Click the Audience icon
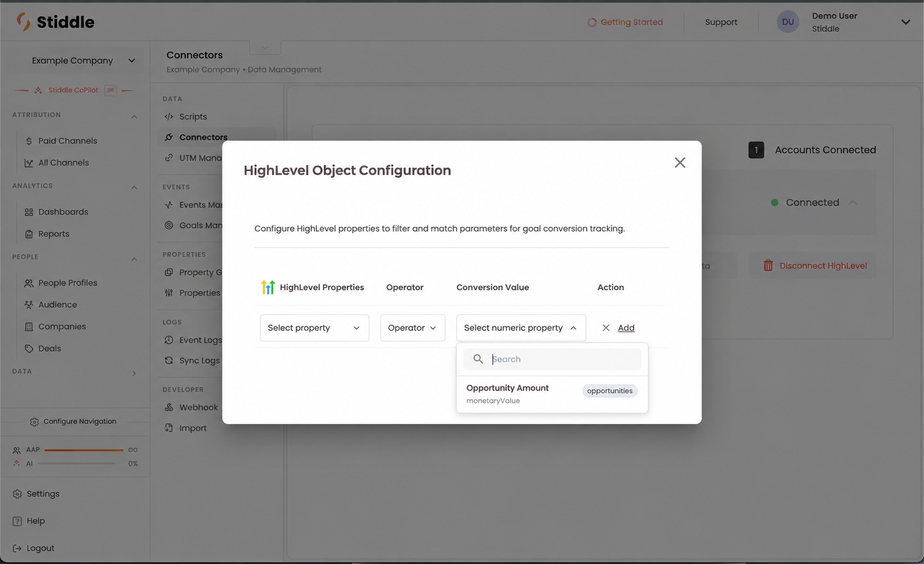 tap(29, 305)
